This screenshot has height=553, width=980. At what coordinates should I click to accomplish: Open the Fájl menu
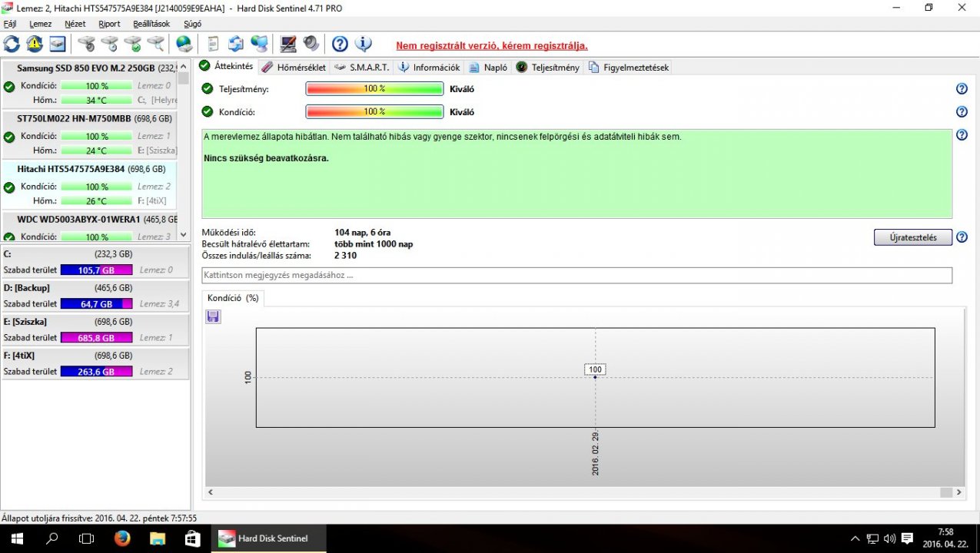click(x=10, y=24)
